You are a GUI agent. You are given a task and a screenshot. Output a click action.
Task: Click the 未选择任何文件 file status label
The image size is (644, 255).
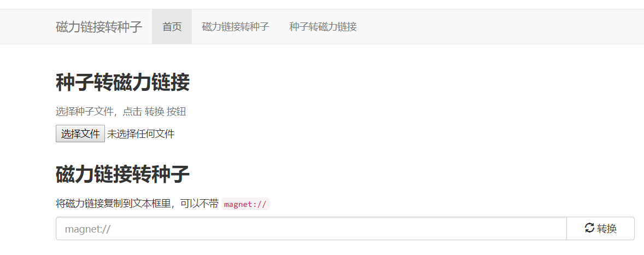[x=140, y=134]
